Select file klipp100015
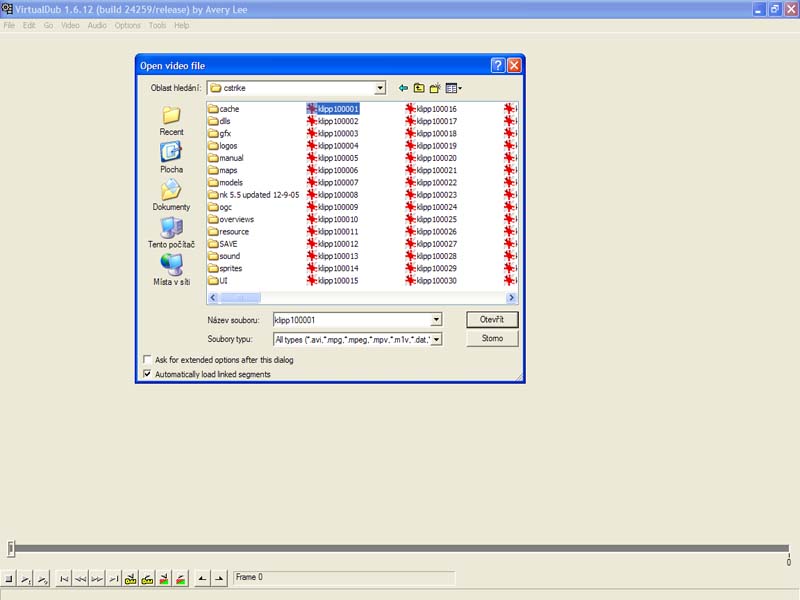This screenshot has width=800, height=600. [333, 280]
